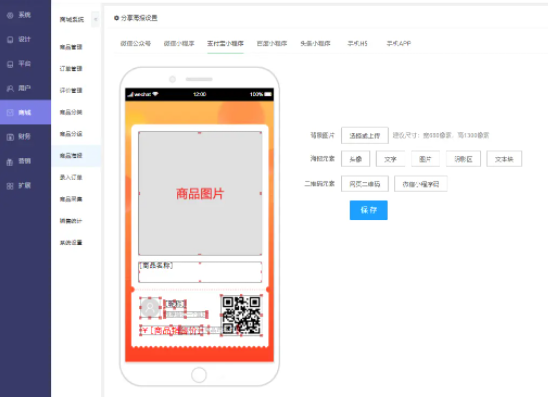
Task: Open 系统设置 at the submenu bottom
Action: click(71, 243)
